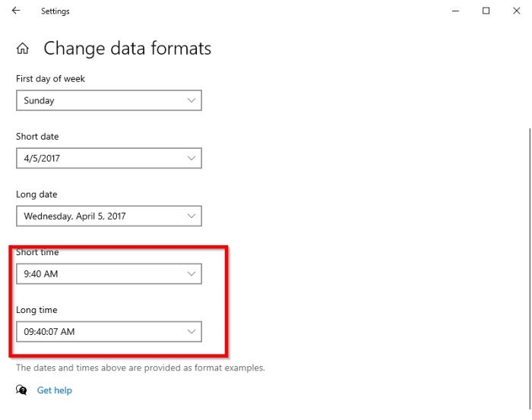
Task: Expand the dropdown showing 4/5/2017
Action: click(x=109, y=158)
